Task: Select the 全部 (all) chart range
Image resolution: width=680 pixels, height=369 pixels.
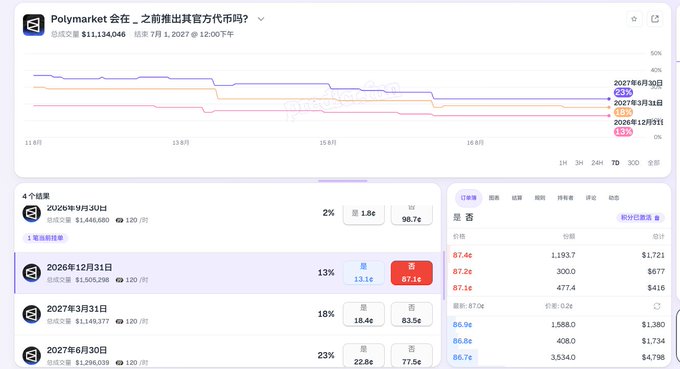Action: pos(654,163)
